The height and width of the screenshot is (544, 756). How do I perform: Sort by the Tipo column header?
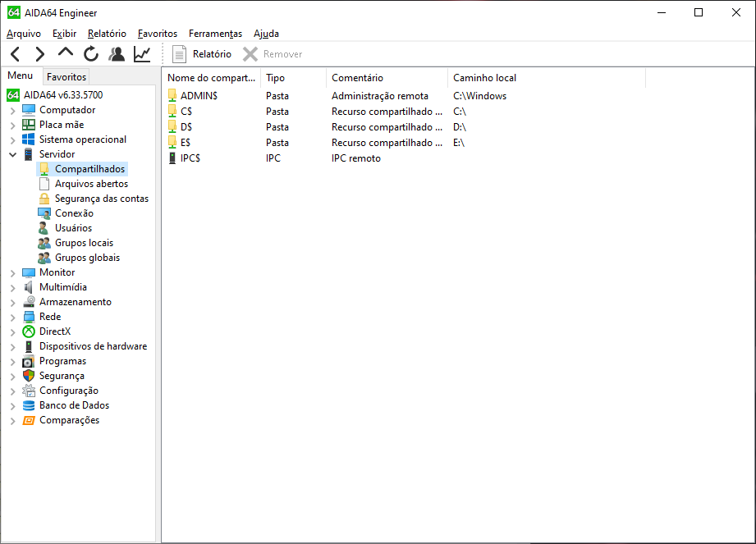pyautogui.click(x=276, y=78)
